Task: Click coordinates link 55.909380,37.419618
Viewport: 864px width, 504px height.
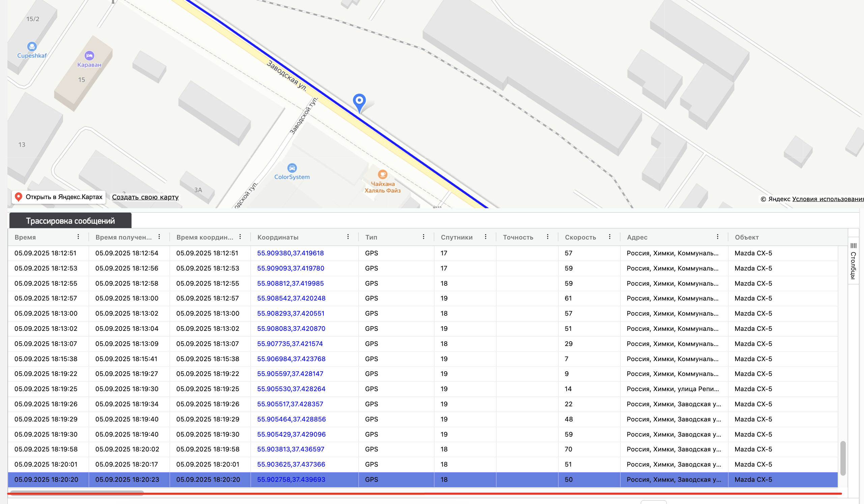Action: point(290,253)
